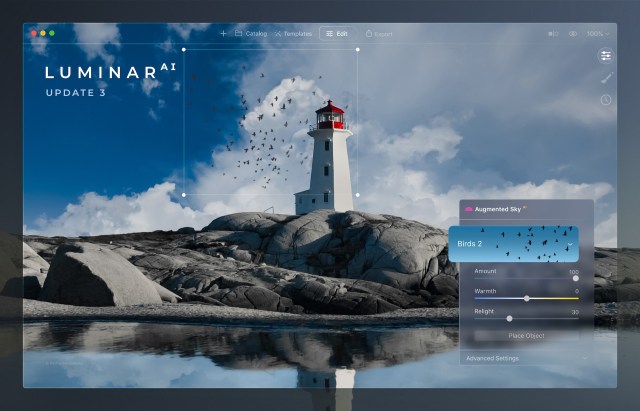Select the Edit tab
Screen dimensions: 640x411
[336, 33]
